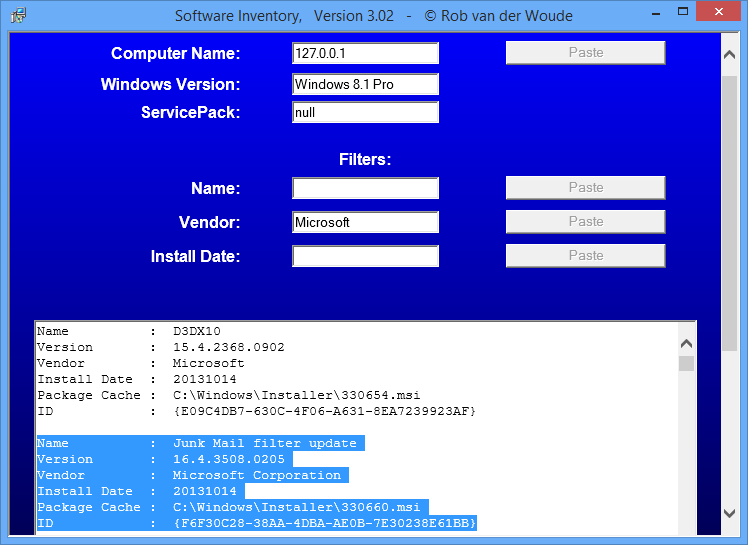The height and width of the screenshot is (545, 748).
Task: Click package cache path 330654.msi
Action: coord(297,395)
